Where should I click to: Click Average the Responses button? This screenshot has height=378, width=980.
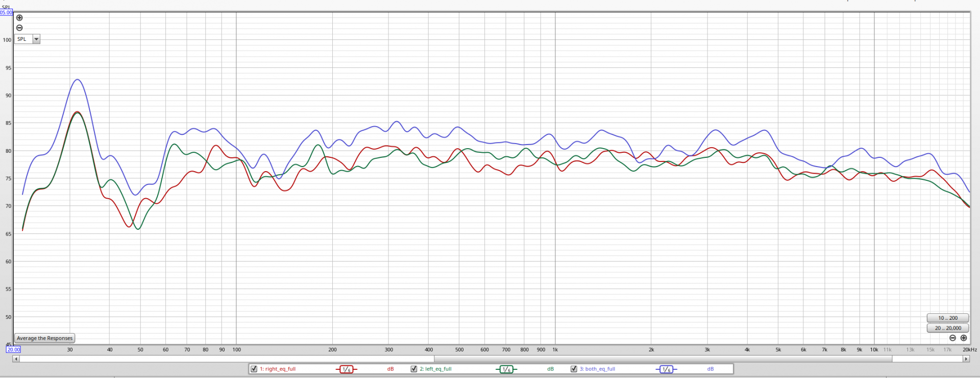pyautogui.click(x=45, y=338)
